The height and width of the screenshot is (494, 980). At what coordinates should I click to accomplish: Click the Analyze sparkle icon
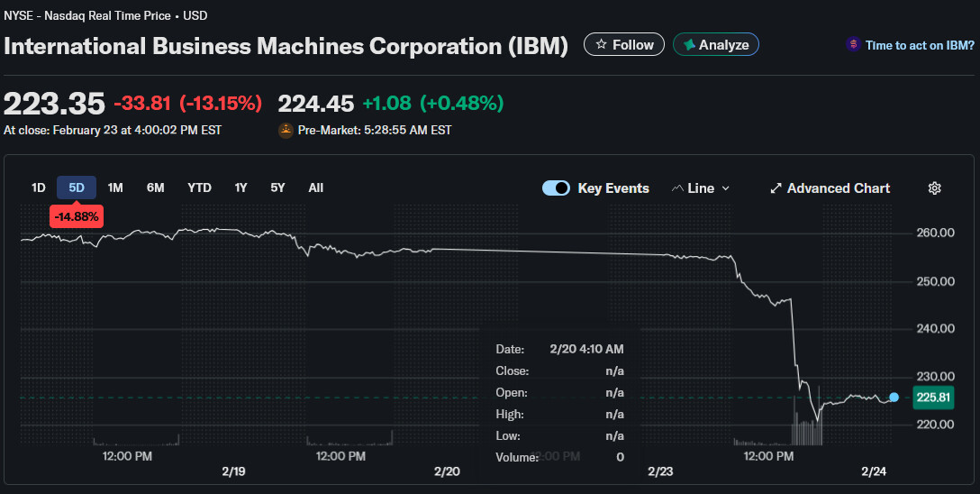pyautogui.click(x=689, y=44)
